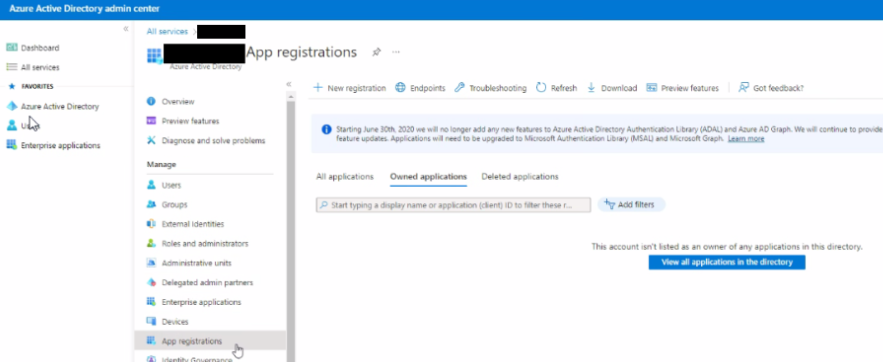The image size is (883, 362).
Task: Go to All services breadcrumb
Action: (x=167, y=32)
